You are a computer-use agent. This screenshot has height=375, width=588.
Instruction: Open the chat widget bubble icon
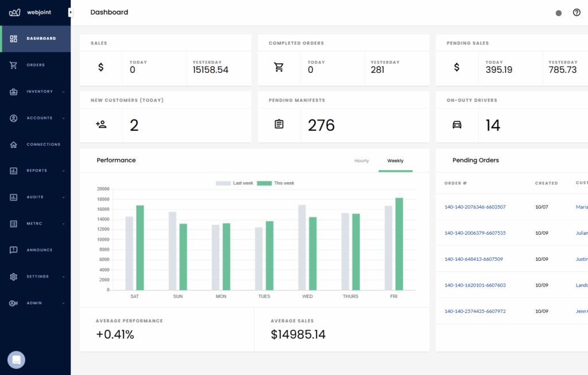(x=16, y=360)
